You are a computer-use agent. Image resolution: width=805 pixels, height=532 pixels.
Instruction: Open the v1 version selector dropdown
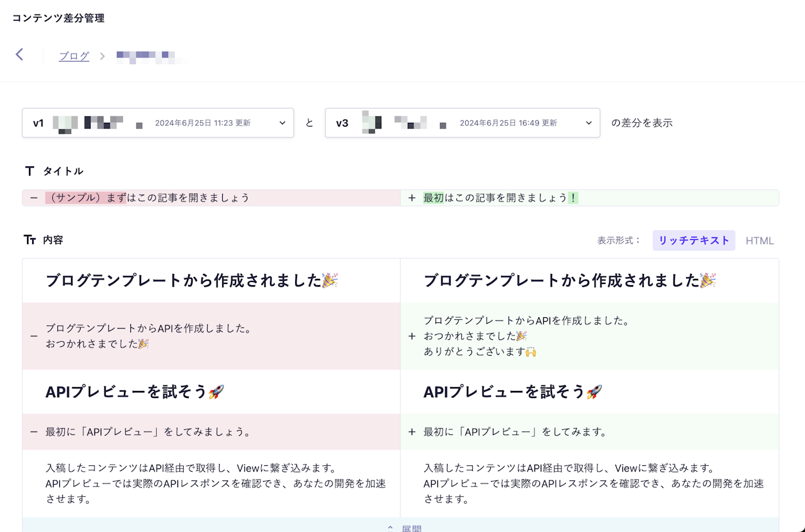(x=282, y=123)
